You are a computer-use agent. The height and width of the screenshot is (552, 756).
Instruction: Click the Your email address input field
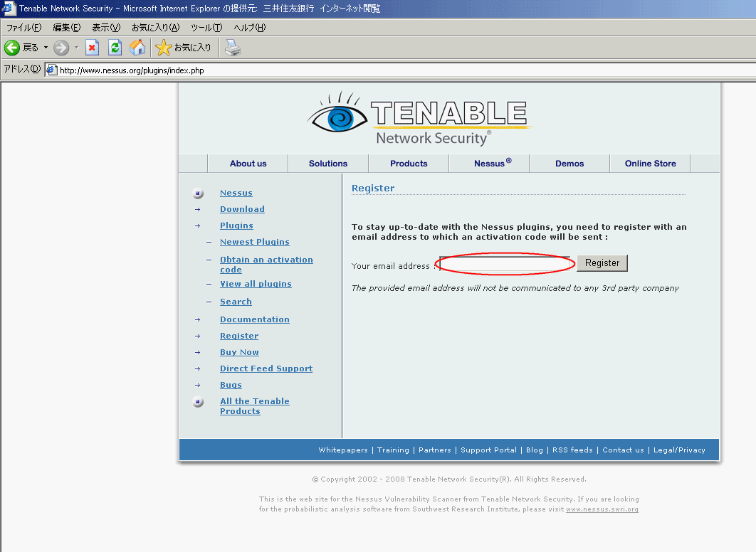tap(505, 263)
